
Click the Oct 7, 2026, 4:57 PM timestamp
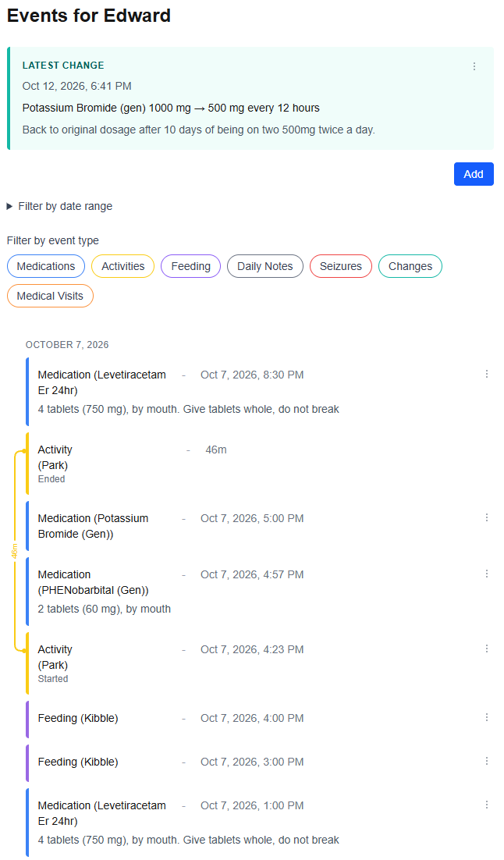252,575
